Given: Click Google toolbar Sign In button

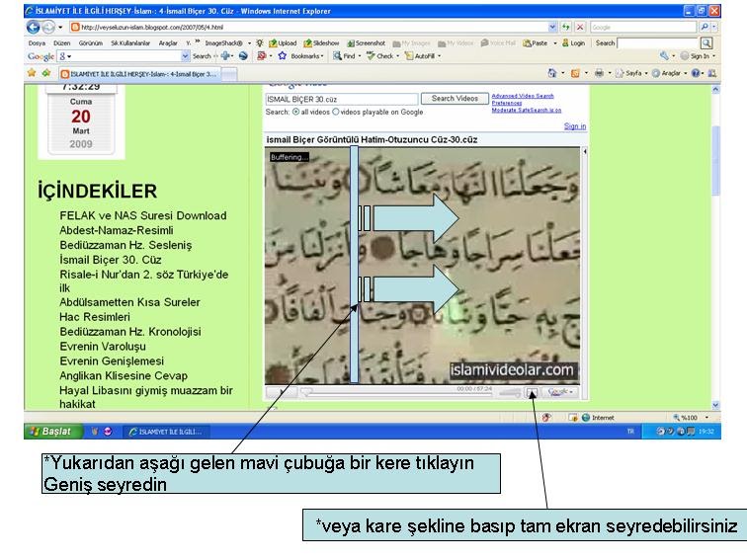Looking at the screenshot, I should 696,55.
